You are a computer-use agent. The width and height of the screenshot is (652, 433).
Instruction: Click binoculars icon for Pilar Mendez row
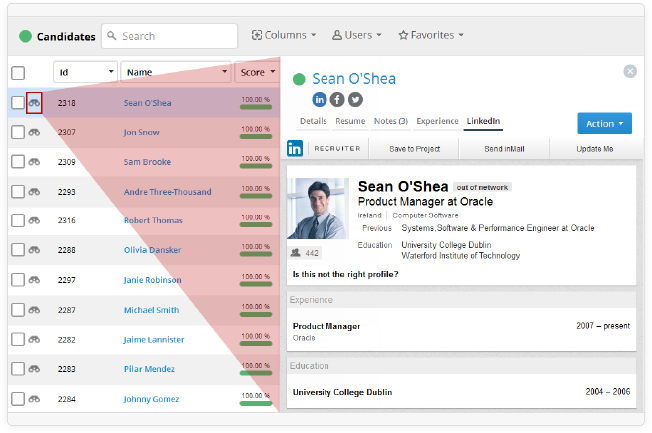(34, 369)
